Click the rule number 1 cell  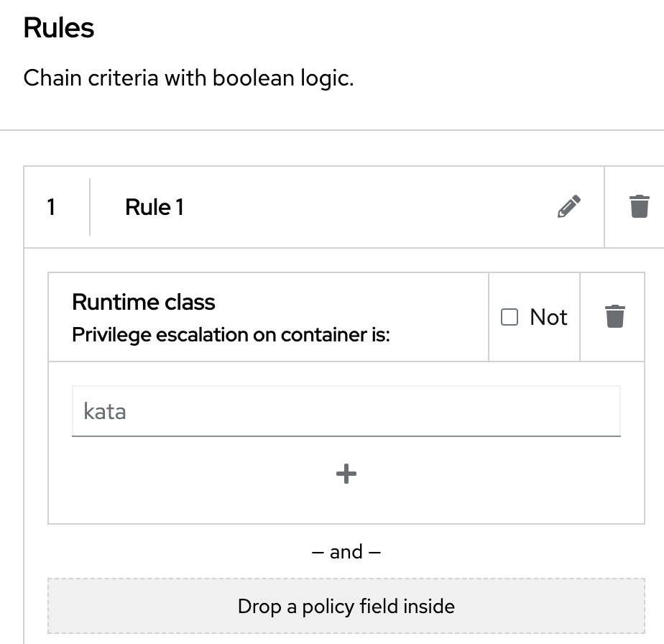point(51,207)
